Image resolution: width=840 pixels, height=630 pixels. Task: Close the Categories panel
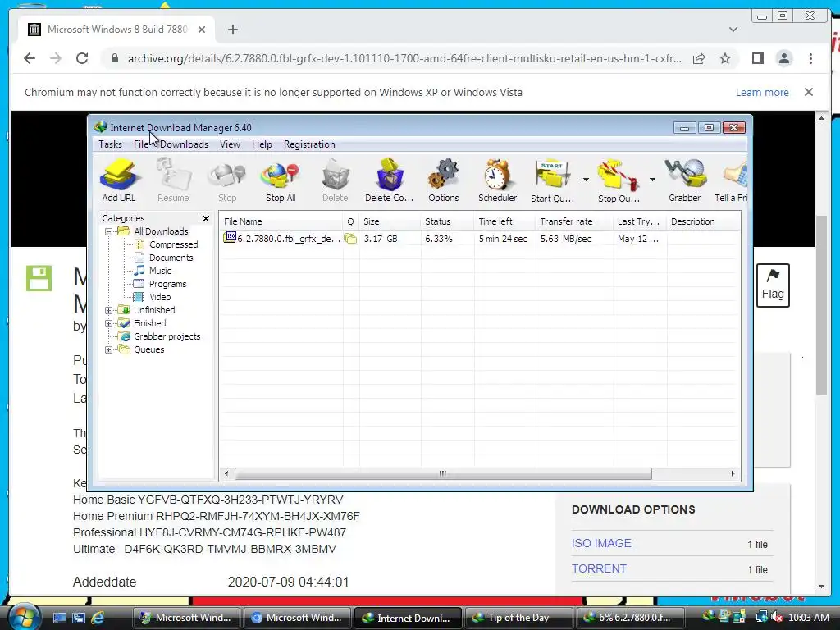click(x=206, y=218)
